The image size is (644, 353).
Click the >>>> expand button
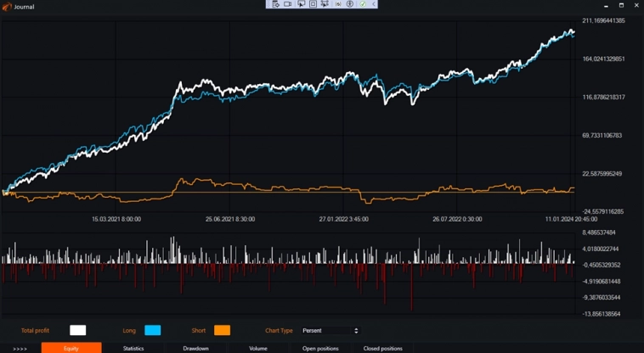pos(20,348)
